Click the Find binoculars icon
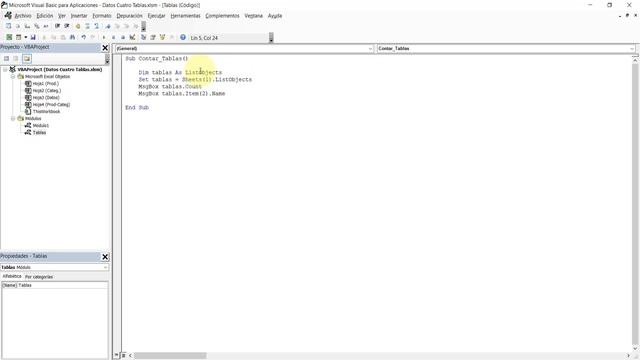This screenshot has width=640, height=360. [x=72, y=37]
